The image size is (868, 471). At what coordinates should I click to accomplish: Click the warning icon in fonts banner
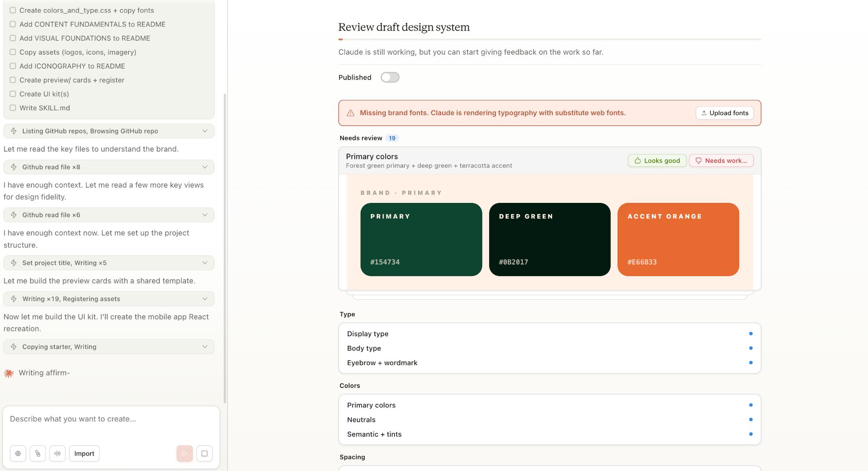point(351,113)
